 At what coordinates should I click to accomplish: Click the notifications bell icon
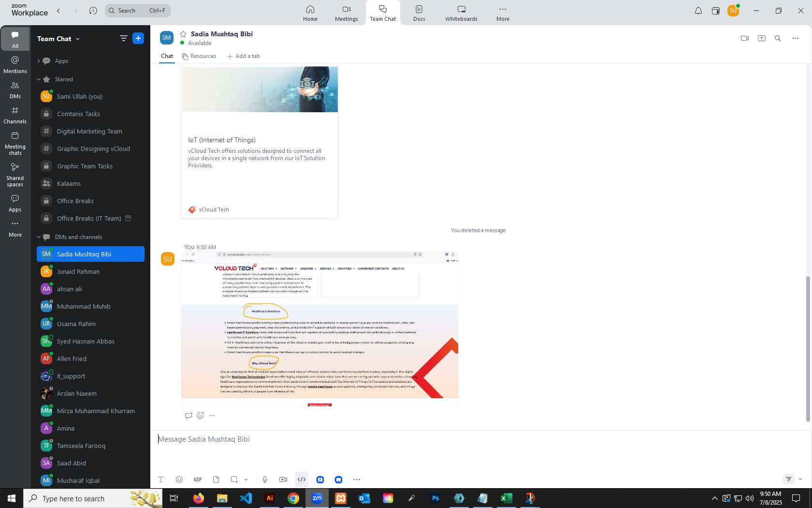[698, 11]
